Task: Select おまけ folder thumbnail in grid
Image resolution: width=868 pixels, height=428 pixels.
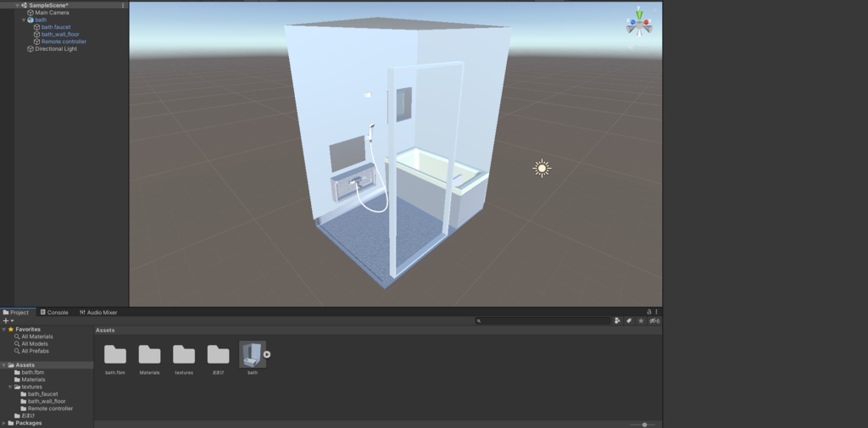Action: coord(218,354)
